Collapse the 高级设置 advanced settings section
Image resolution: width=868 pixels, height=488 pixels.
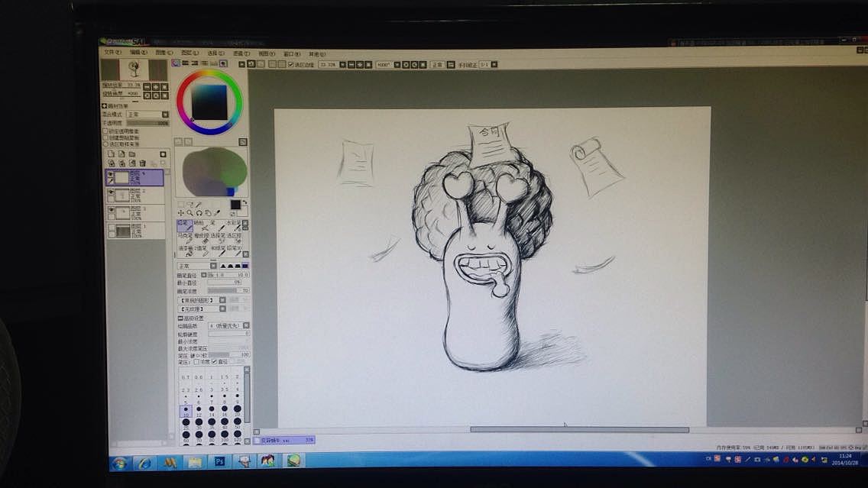tap(180, 318)
